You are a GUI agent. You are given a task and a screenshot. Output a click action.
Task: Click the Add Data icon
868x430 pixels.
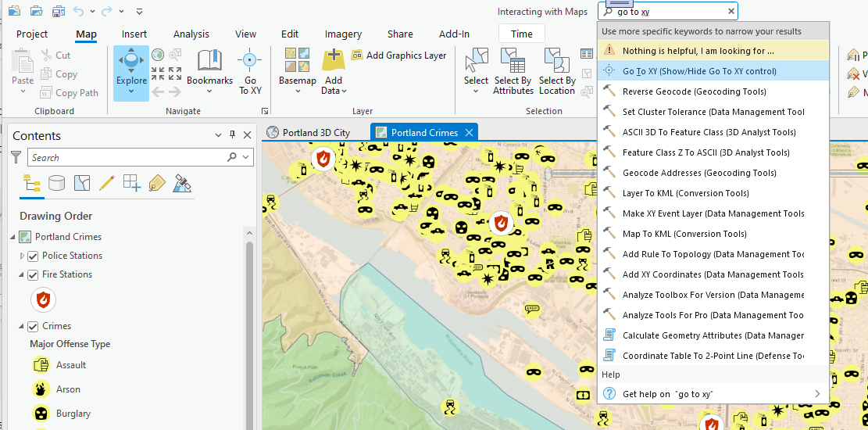click(334, 61)
